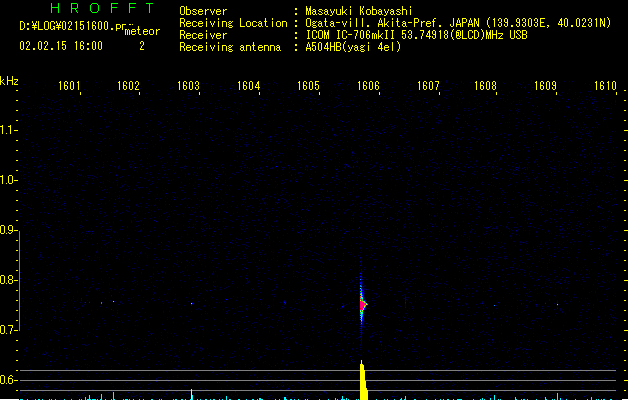Click the 0.6 kHz frequency label
The height and width of the screenshot is (400, 629).
pyautogui.click(x=8, y=380)
